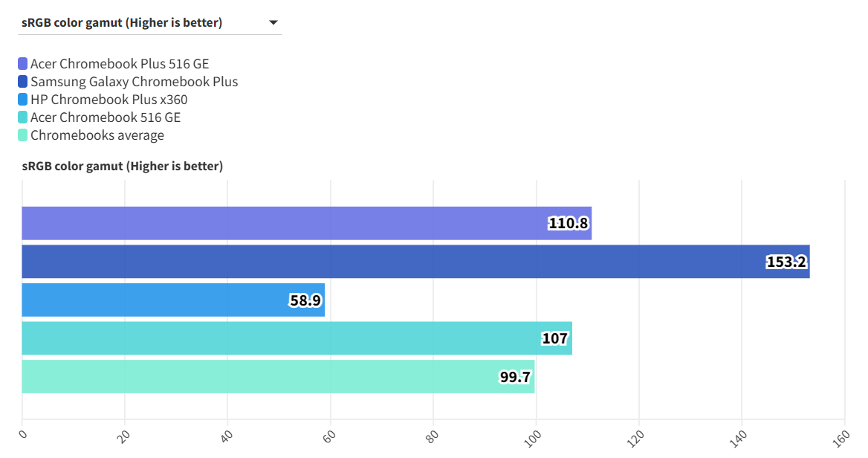Click the 160 axis tick label
This screenshot has width=868, height=458.
click(x=840, y=437)
